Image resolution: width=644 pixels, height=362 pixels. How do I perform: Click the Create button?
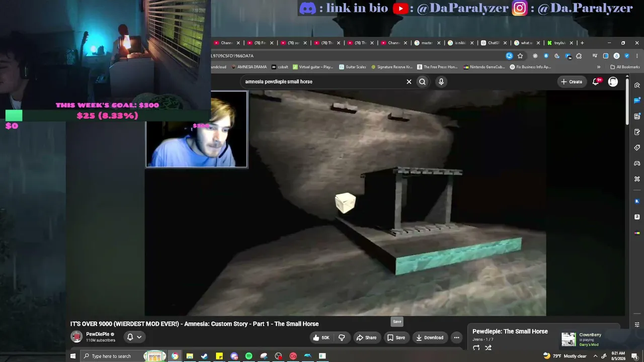tap(572, 81)
